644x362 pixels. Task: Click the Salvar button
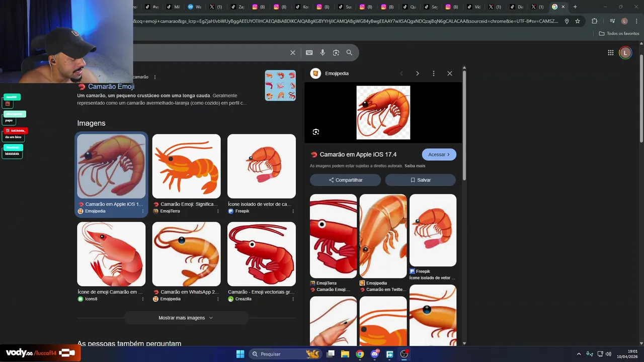point(421,180)
